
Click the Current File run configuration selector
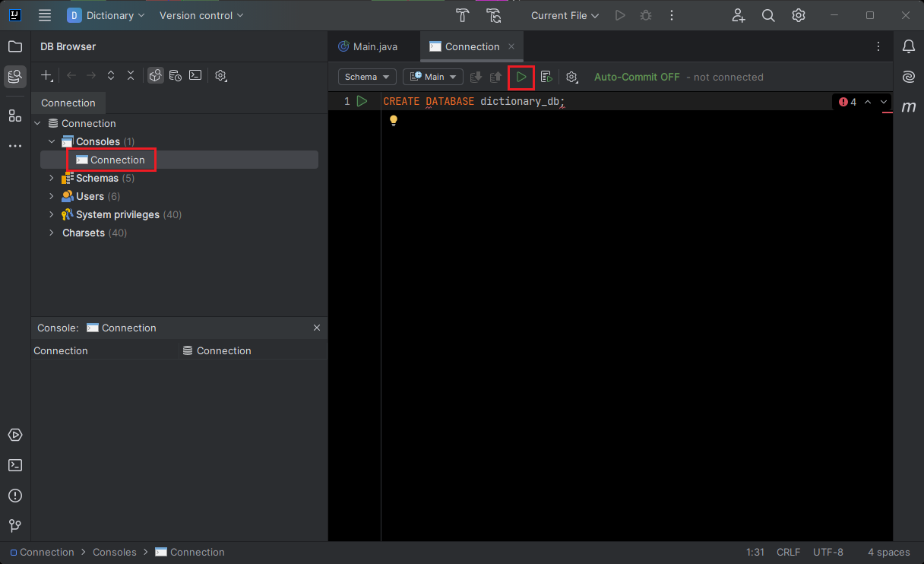(x=565, y=15)
